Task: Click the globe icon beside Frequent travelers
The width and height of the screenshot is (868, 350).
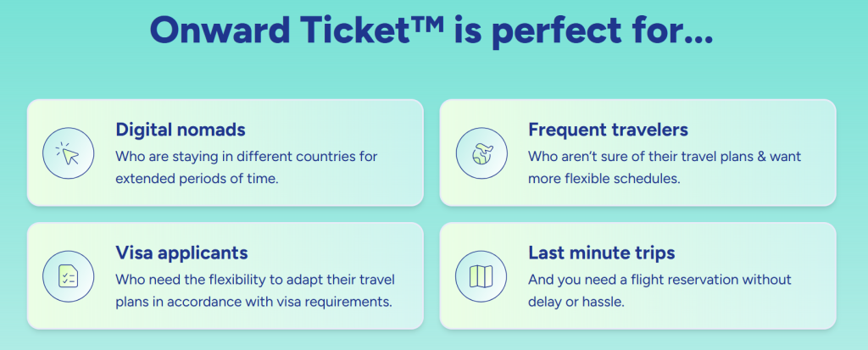Action: [x=480, y=153]
